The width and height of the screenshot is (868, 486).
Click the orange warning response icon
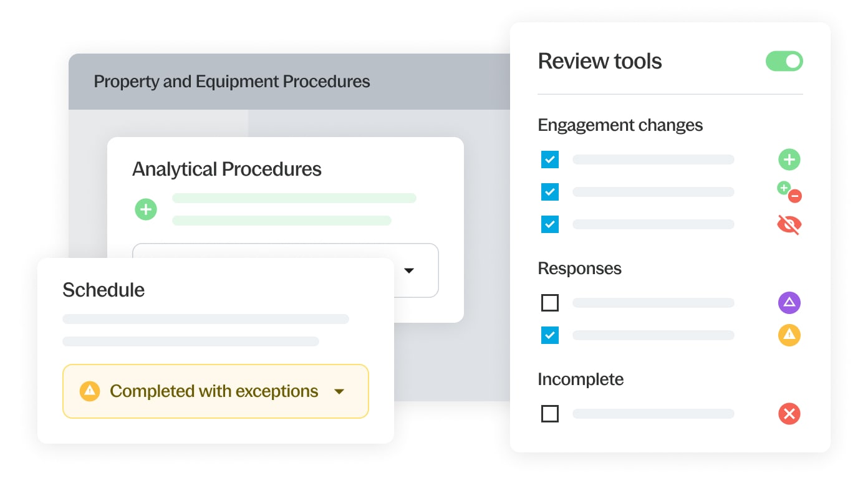[789, 335]
